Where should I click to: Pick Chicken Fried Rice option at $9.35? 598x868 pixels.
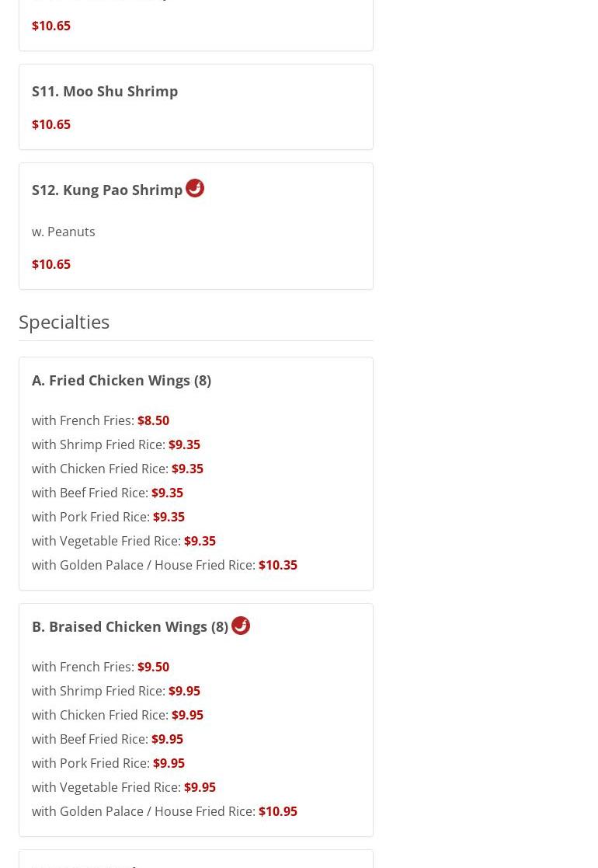pos(117,469)
